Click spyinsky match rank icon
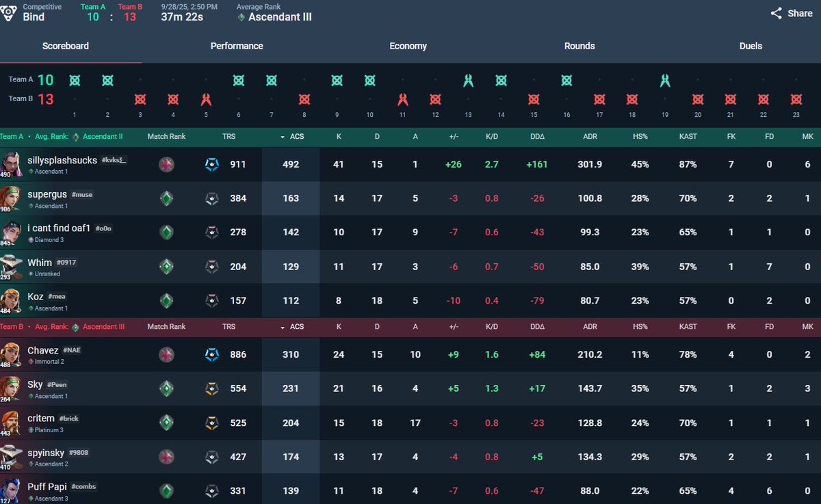This screenshot has height=504, width=821. 166,457
